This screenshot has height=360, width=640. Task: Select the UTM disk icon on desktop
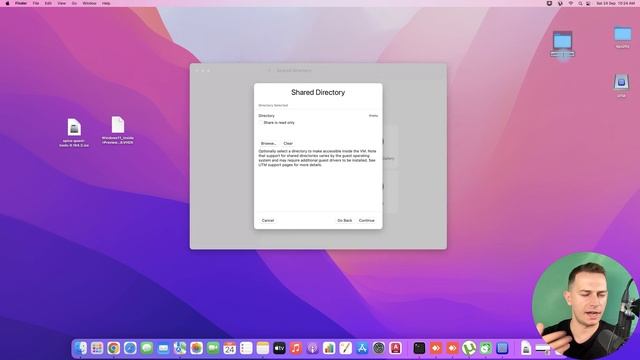[x=621, y=86]
